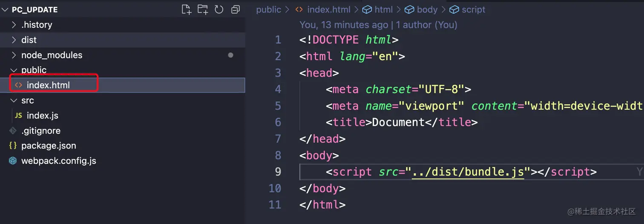Click the git icon beside .gitignore
The image size is (644, 224).
pos(13,131)
